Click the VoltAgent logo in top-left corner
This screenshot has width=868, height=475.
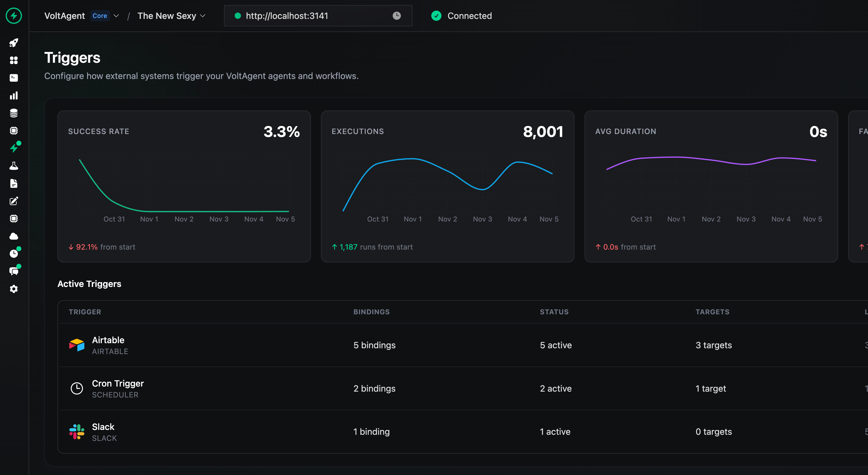tap(14, 16)
